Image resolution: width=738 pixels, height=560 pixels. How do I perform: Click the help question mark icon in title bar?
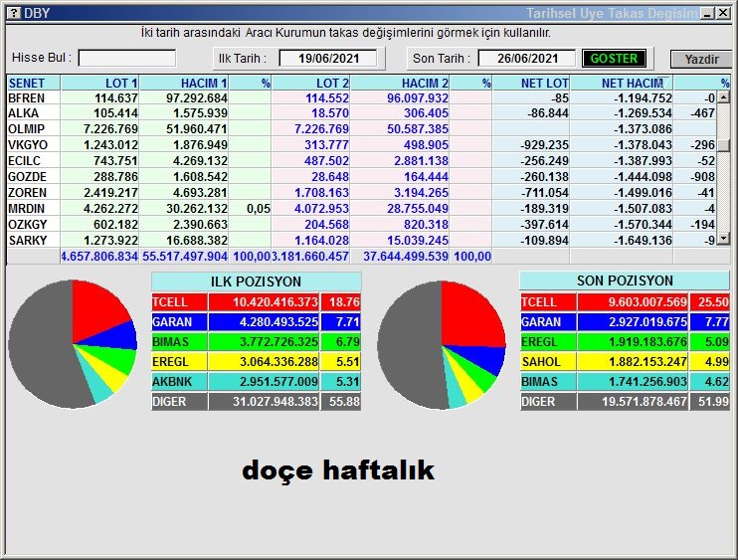(14, 13)
